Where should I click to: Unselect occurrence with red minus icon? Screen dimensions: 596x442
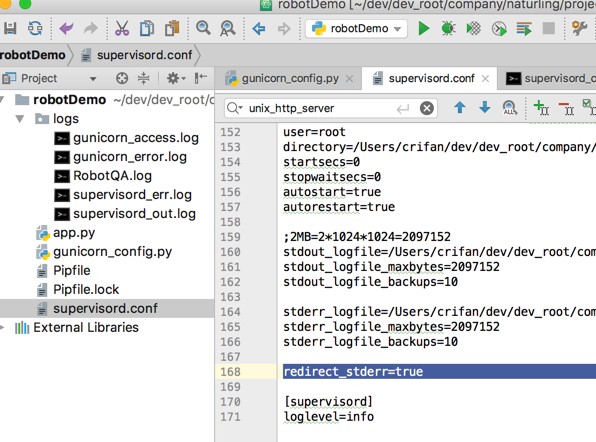(566, 108)
